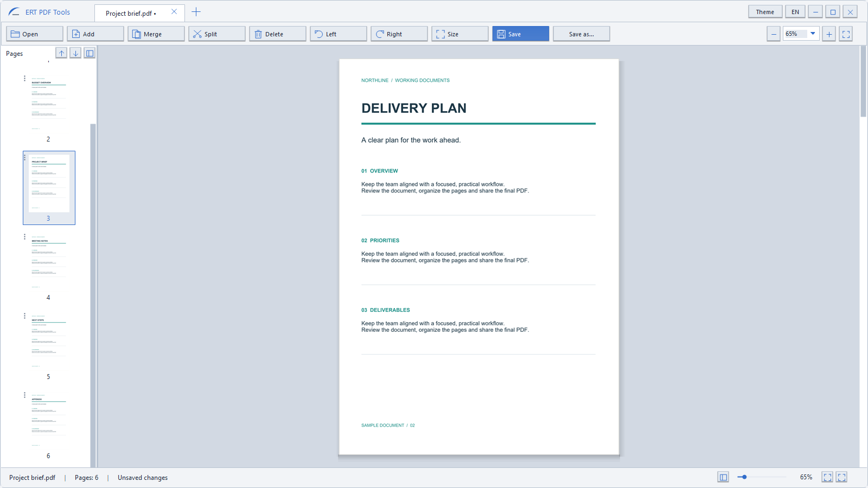
Task: Click the Theme button
Action: point(765,12)
